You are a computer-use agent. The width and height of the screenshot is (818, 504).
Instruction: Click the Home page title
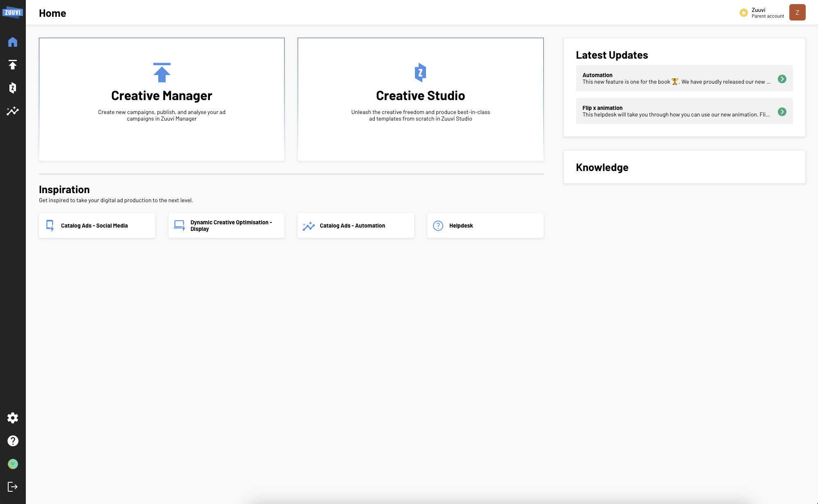point(52,13)
